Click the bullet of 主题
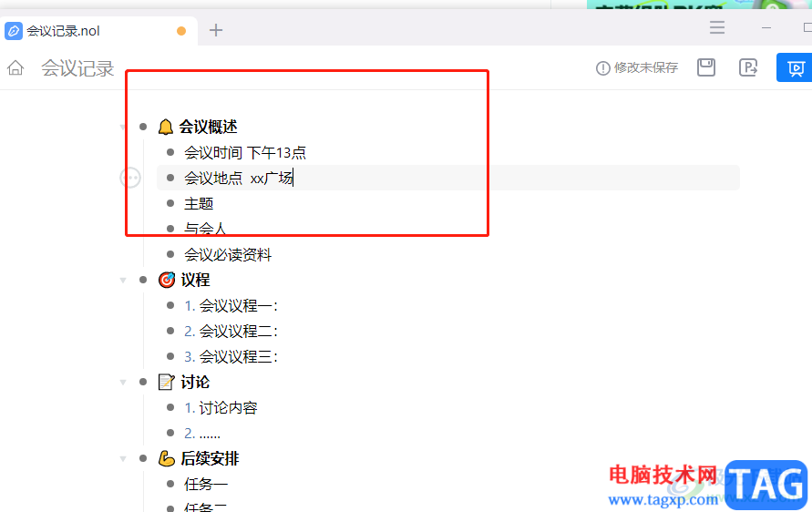Image resolution: width=812 pixels, height=512 pixels. [x=170, y=203]
